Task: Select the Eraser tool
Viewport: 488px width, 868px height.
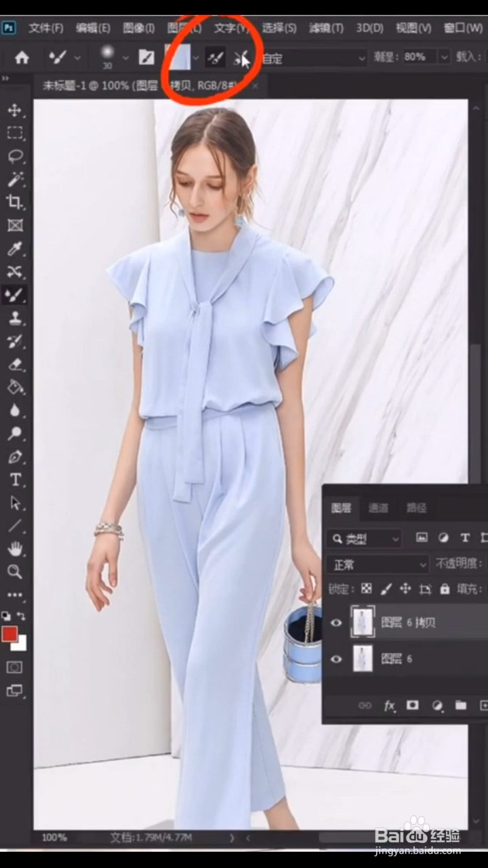Action: tap(14, 364)
